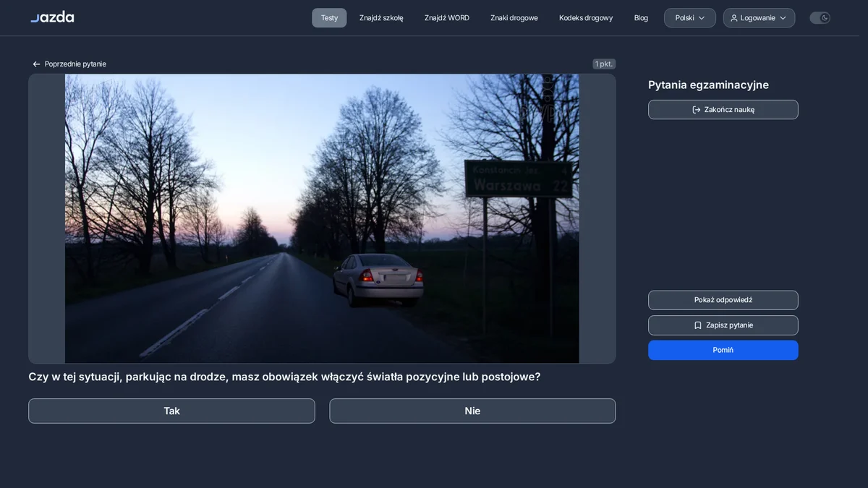868x488 pixels.
Task: Expand the Logowanie dropdown menu
Action: tap(759, 18)
